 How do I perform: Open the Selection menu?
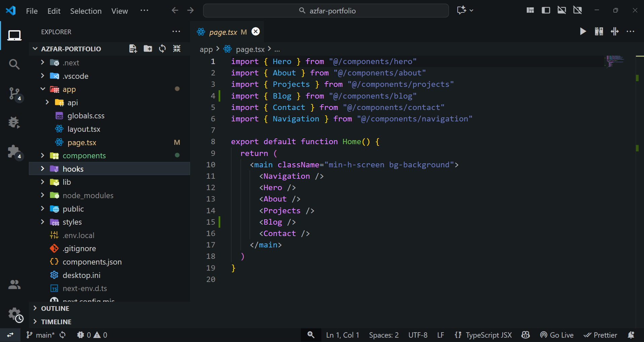click(x=86, y=11)
